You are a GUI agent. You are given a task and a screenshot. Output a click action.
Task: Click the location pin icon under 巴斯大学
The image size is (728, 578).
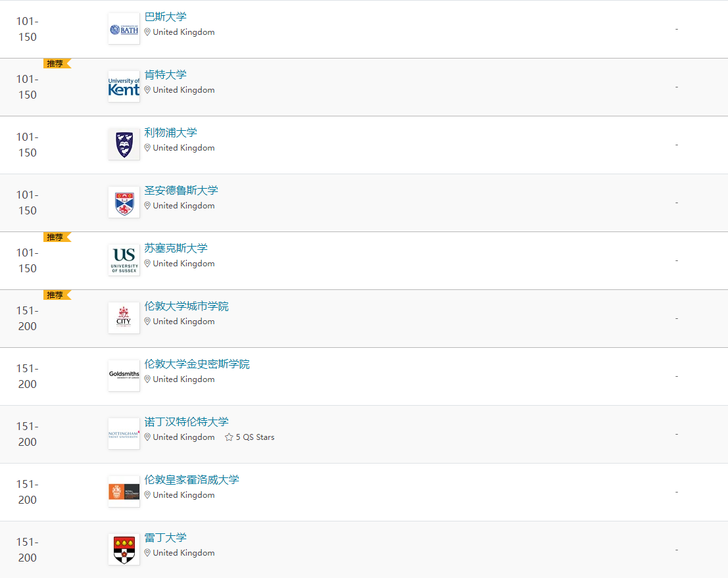[x=147, y=32]
